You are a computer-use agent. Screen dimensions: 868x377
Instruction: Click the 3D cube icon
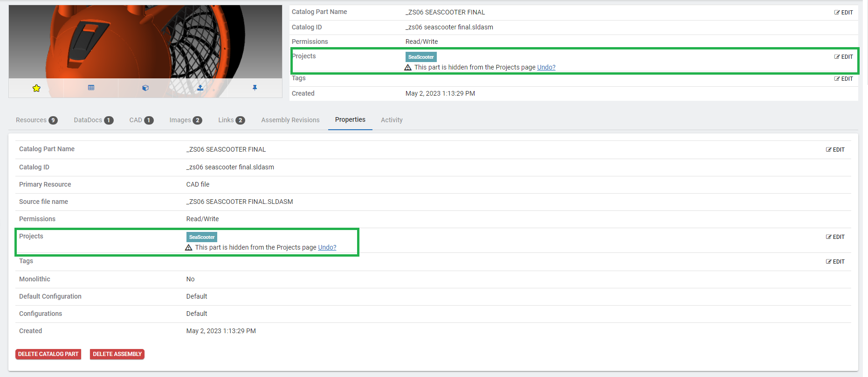click(x=145, y=88)
